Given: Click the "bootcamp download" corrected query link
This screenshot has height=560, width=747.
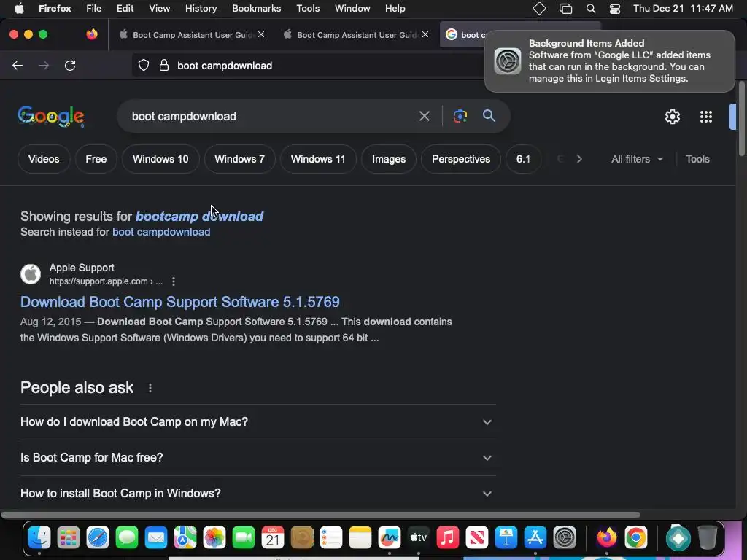Looking at the screenshot, I should tap(200, 216).
